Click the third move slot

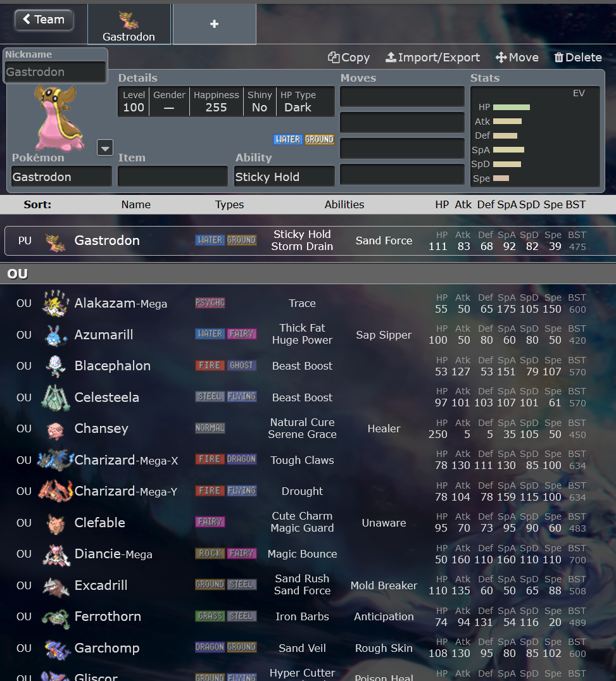402,149
